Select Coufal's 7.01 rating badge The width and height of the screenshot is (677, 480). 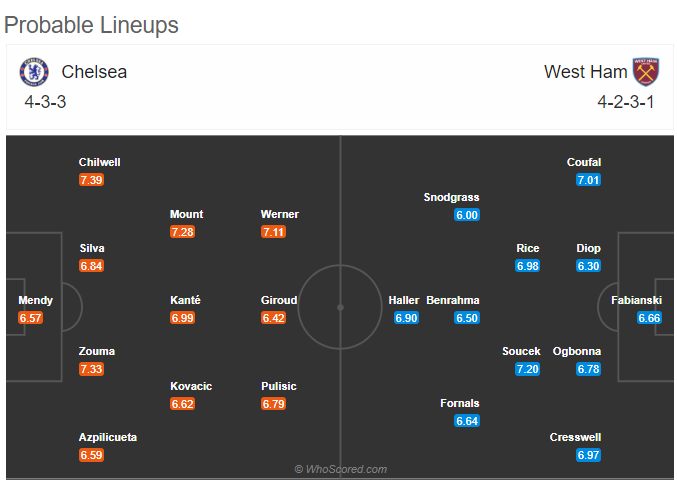588,180
